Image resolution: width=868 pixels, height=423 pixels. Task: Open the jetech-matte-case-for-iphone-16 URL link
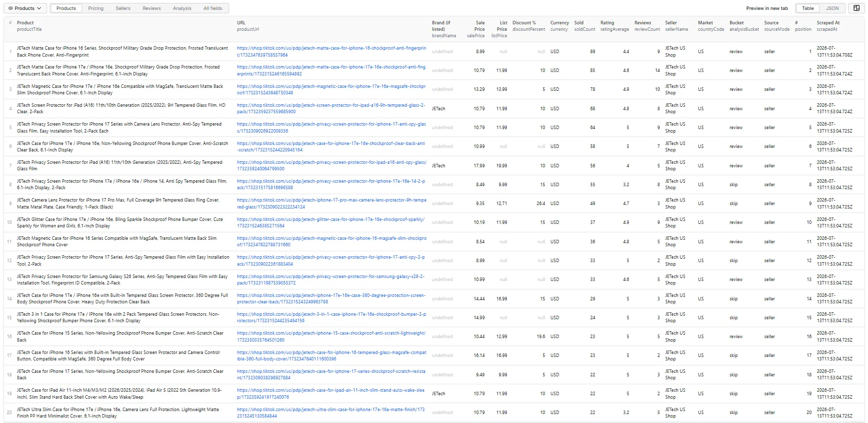click(x=331, y=52)
